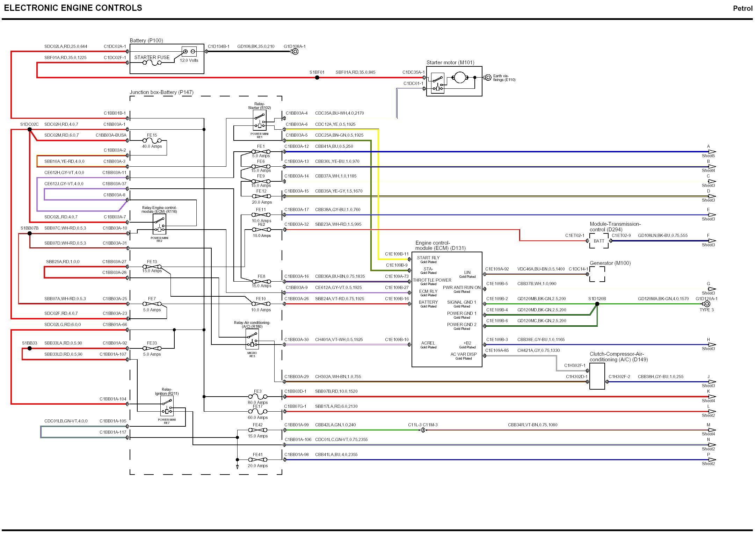Click the G1D108A-1 ground eyelet symbol

pyautogui.click(x=295, y=52)
